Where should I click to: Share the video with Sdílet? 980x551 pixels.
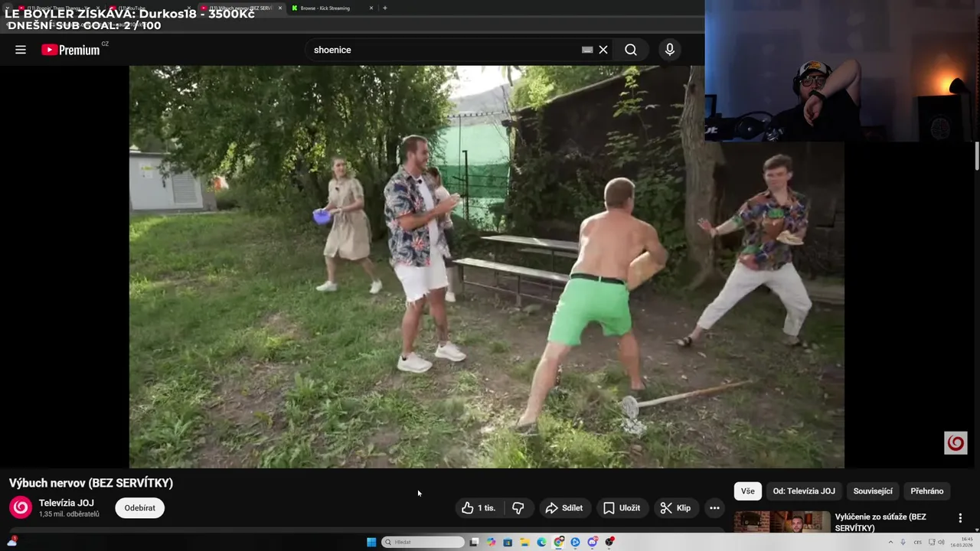pos(564,508)
